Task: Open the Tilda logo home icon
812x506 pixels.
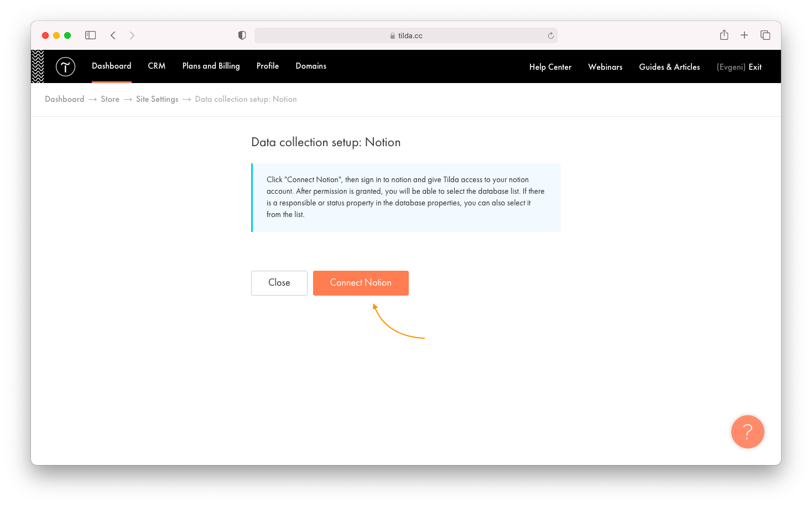Action: [65, 66]
